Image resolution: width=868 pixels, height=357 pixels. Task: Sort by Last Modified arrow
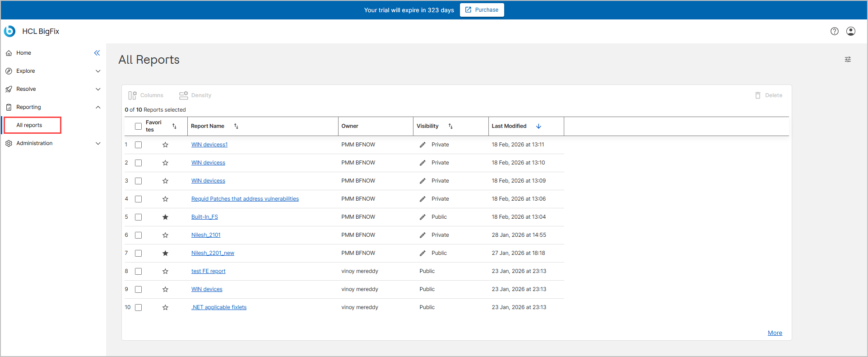click(538, 127)
